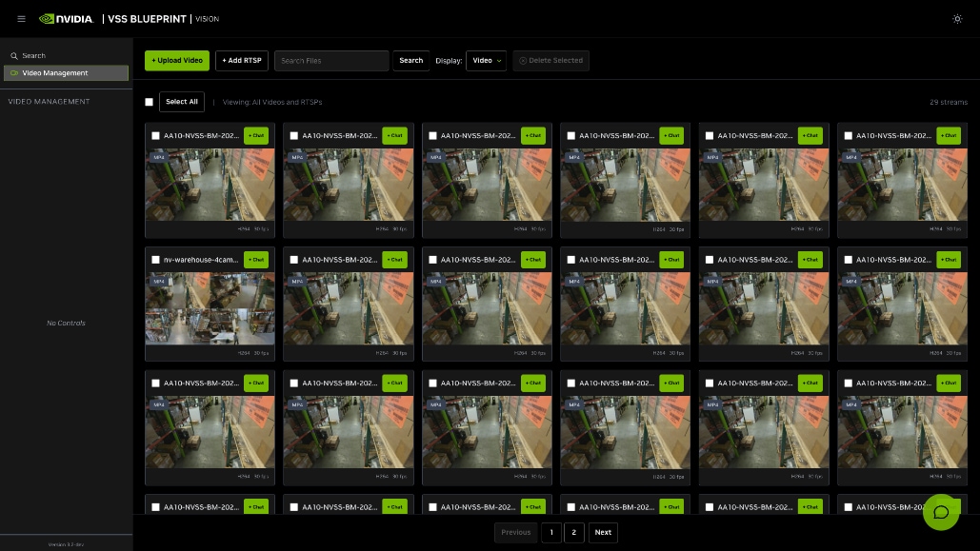The image size is (980, 551).
Task: Click the Select All button
Action: (x=182, y=102)
